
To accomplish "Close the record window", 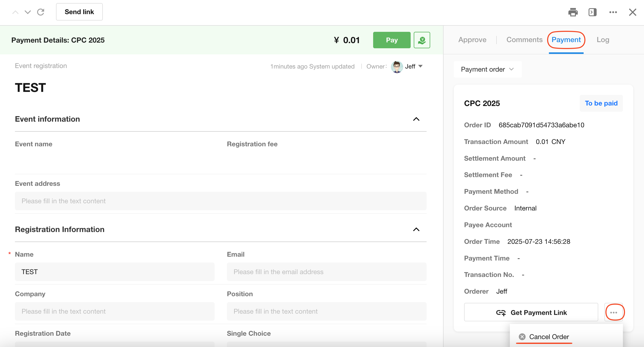I will click(632, 12).
